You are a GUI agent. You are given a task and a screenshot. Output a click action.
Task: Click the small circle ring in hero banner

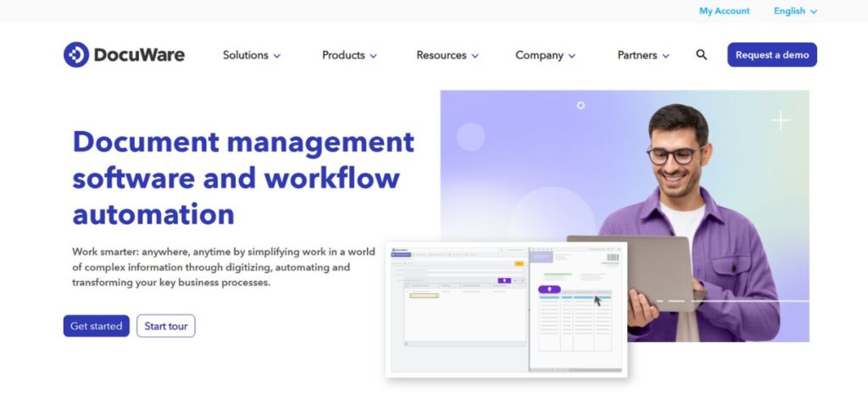coord(581,106)
